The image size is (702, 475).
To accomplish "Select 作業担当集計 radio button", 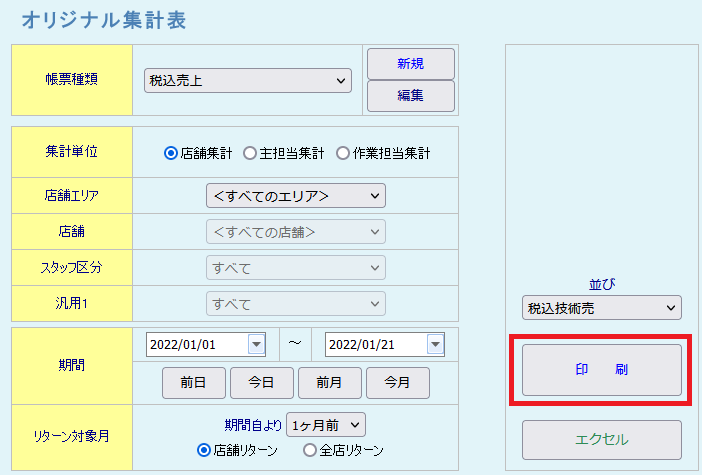I will 343,154.
